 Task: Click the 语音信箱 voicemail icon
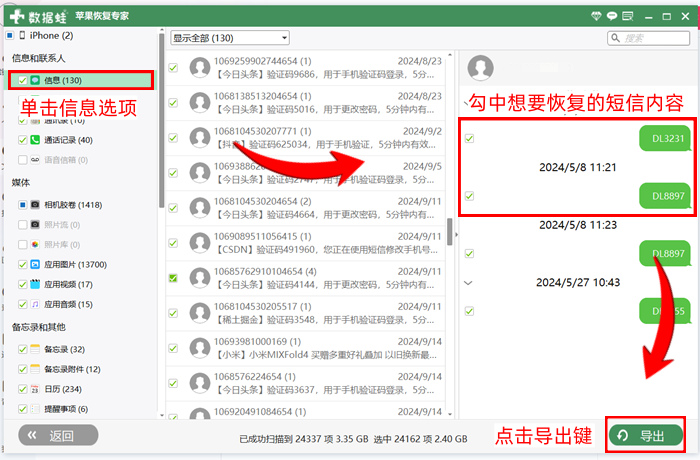pyautogui.click(x=35, y=160)
